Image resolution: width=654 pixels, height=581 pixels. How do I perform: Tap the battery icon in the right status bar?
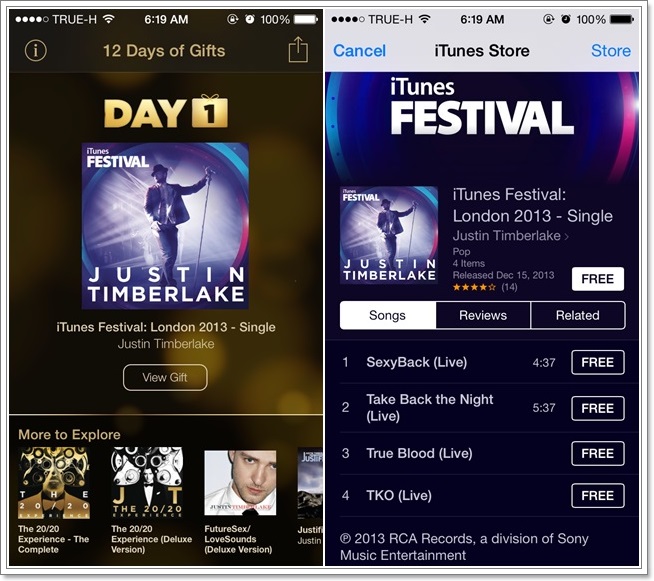(622, 19)
